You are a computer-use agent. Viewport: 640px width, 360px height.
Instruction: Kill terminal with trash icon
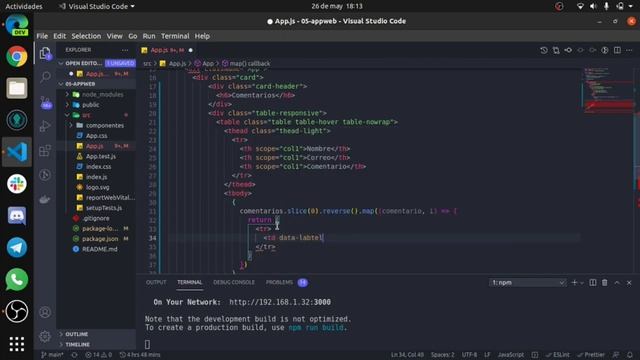point(604,282)
